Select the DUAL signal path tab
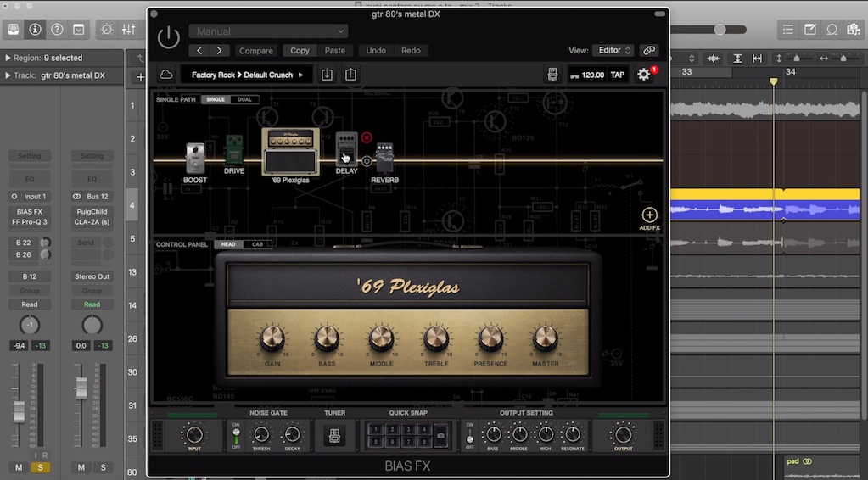This screenshot has height=480, width=868. [244, 99]
